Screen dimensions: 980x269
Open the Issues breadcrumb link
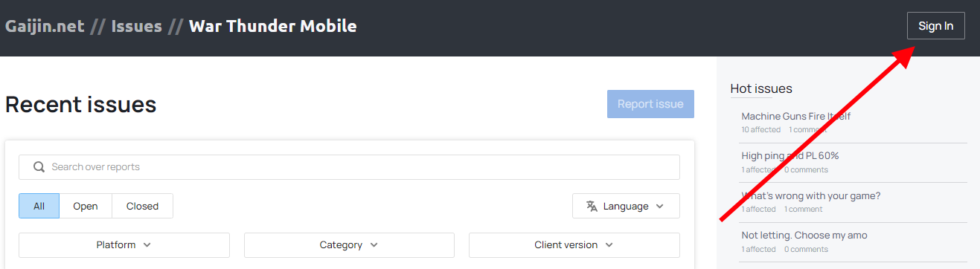[136, 27]
